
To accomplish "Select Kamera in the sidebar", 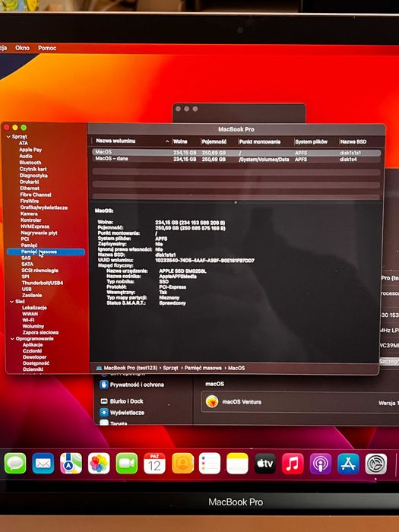I will [29, 214].
